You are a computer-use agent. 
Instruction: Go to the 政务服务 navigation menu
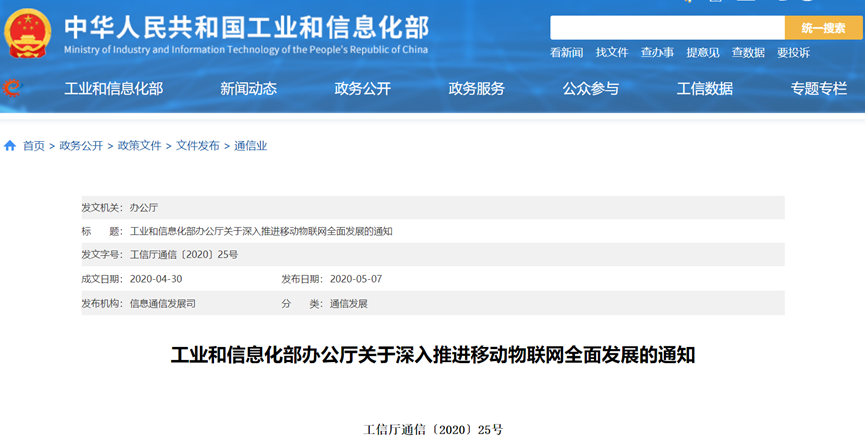click(476, 89)
